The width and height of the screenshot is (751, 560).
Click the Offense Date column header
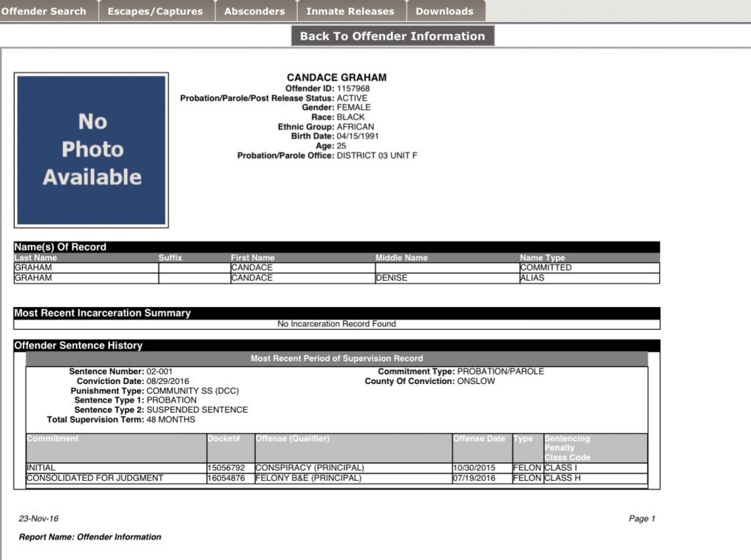[x=479, y=438]
